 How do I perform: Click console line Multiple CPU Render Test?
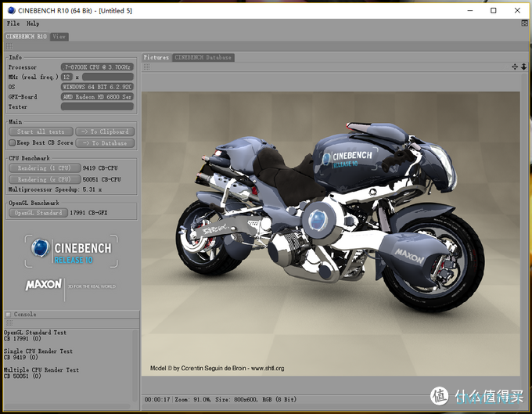[41, 370]
